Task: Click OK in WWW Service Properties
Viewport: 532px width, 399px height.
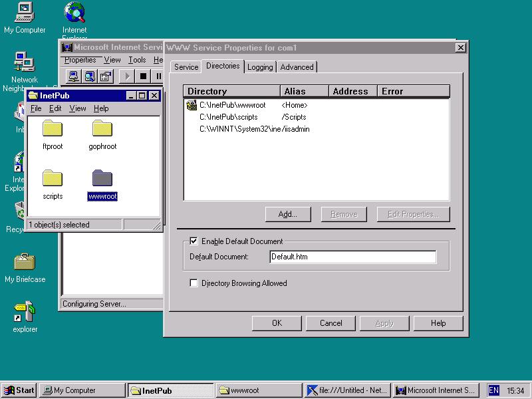Action: pyautogui.click(x=277, y=323)
